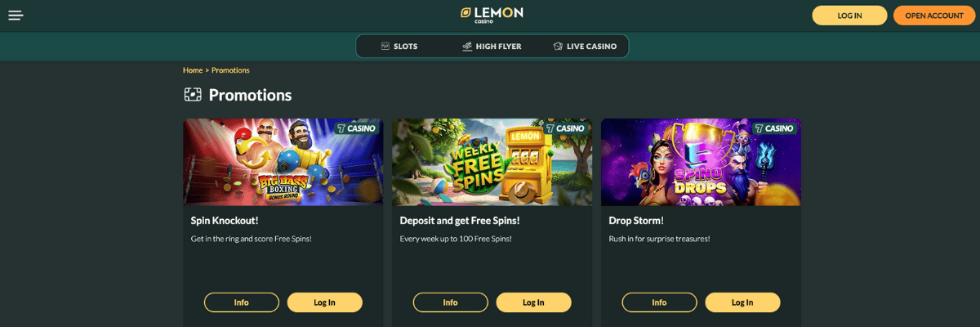This screenshot has width=980, height=327.
Task: Click the dice icon beside Promotions heading
Action: (x=192, y=95)
